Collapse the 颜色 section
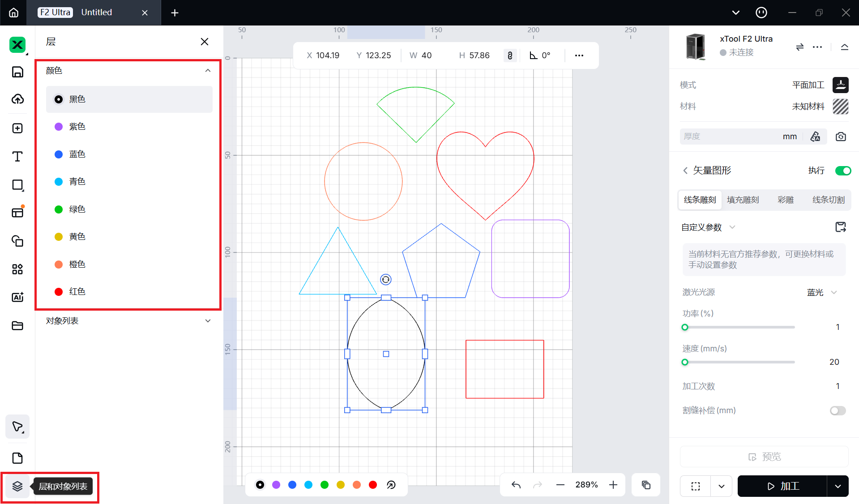The image size is (859, 504). pyautogui.click(x=208, y=71)
